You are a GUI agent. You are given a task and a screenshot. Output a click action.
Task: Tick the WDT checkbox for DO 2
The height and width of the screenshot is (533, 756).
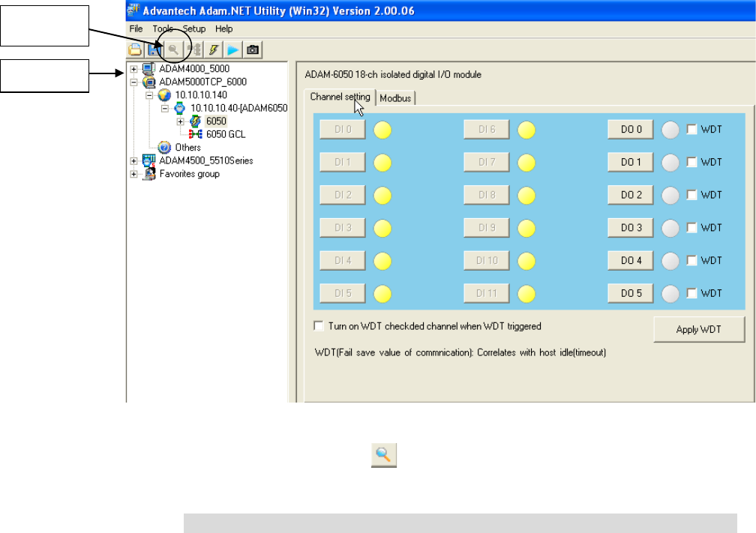691,195
